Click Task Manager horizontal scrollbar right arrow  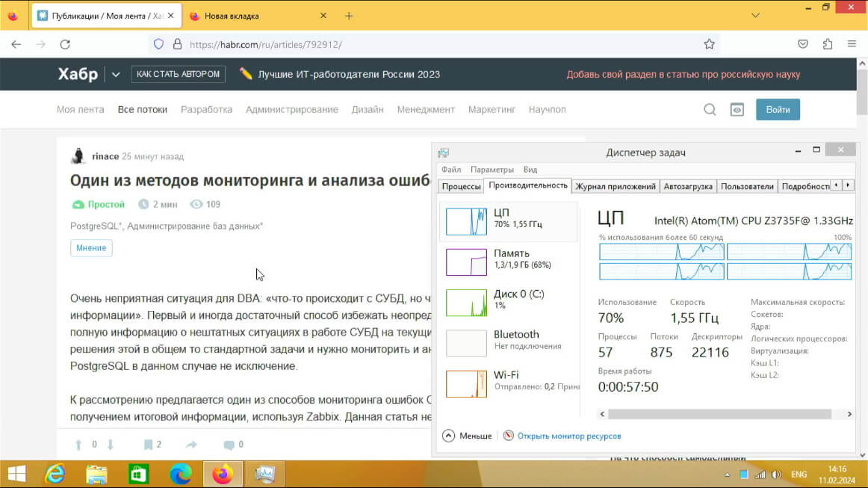[849, 414]
